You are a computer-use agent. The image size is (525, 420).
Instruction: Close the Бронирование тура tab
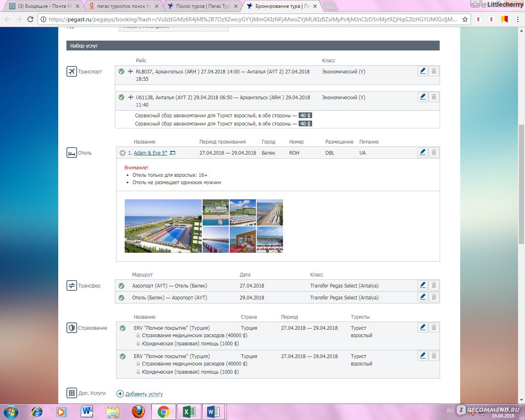click(x=315, y=6)
